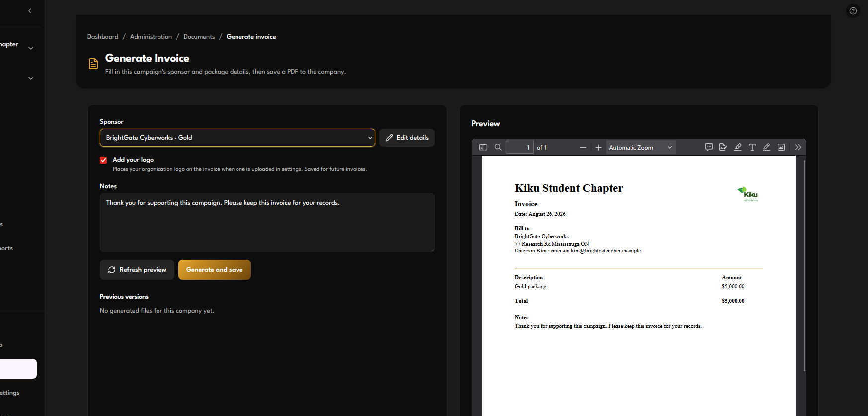The width and height of the screenshot is (868, 416).
Task: Toggle the PDF viewer sidebar
Action: [x=483, y=147]
